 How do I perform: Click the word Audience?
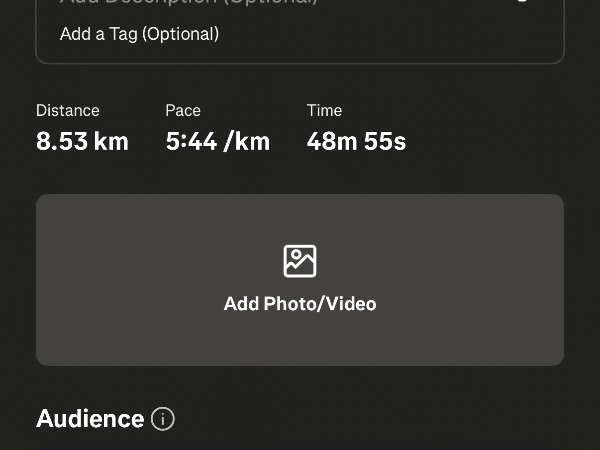(x=90, y=419)
